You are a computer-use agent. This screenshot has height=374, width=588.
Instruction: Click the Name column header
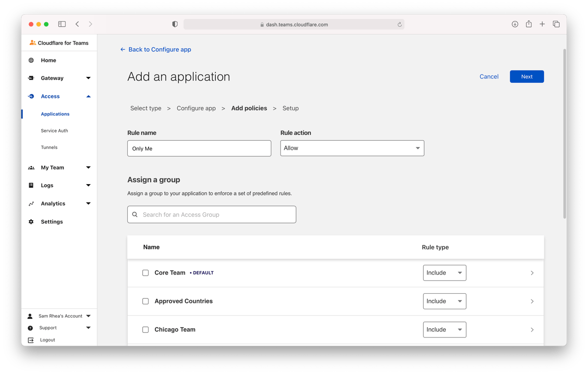tap(152, 247)
